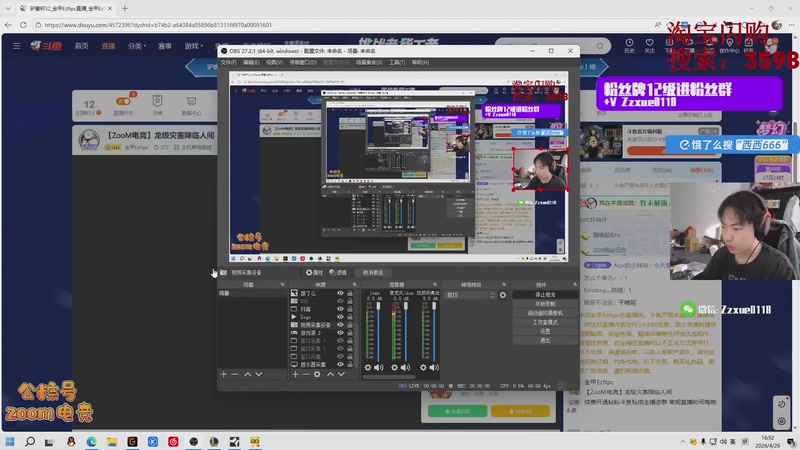Open Windows Start menu
Screen dimensions: 800x450
coord(10,441)
